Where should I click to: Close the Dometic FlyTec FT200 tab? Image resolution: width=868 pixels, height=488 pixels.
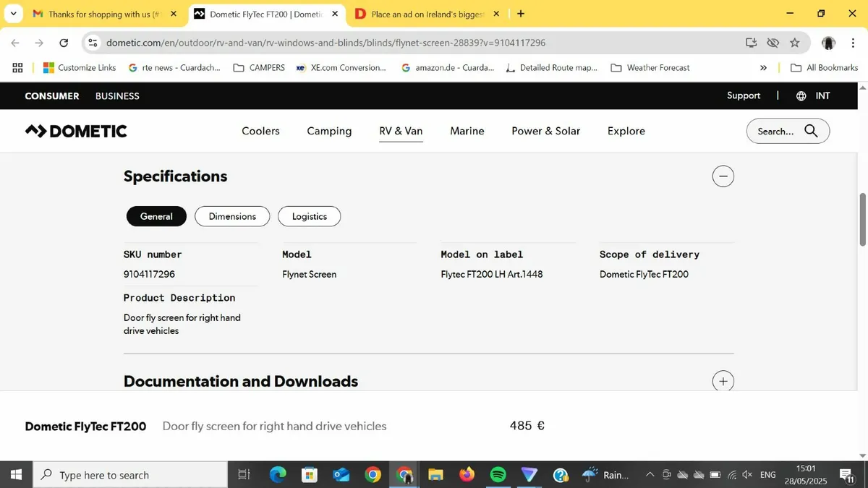(x=335, y=14)
